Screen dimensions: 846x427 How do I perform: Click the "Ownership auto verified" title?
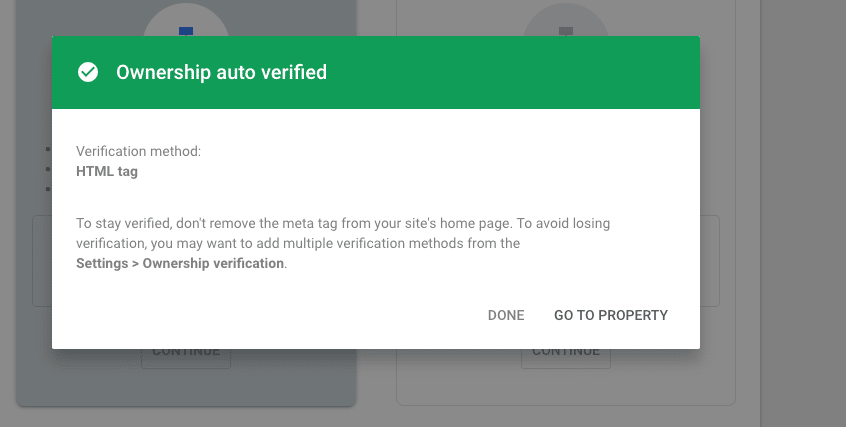(221, 72)
